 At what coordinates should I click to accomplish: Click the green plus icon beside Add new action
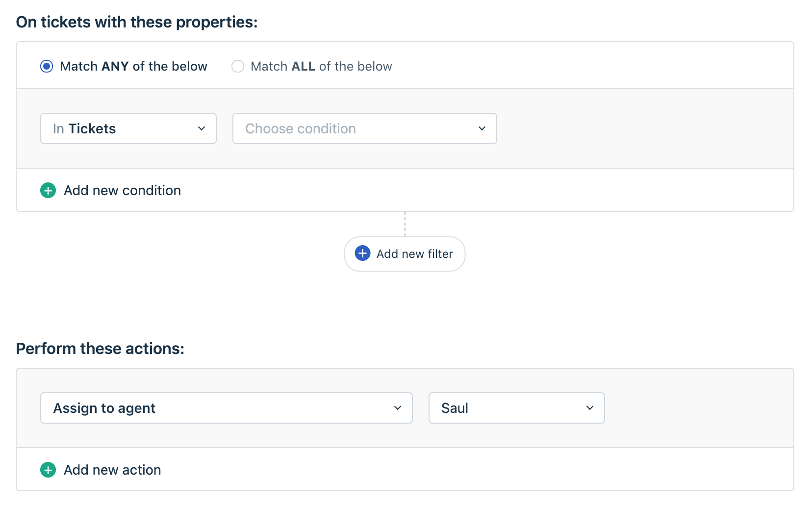(x=48, y=470)
